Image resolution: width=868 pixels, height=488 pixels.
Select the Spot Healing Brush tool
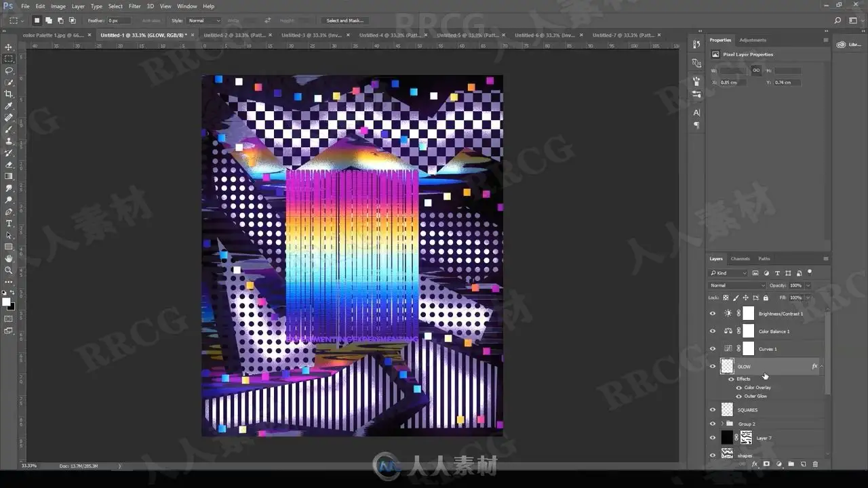pos(9,117)
